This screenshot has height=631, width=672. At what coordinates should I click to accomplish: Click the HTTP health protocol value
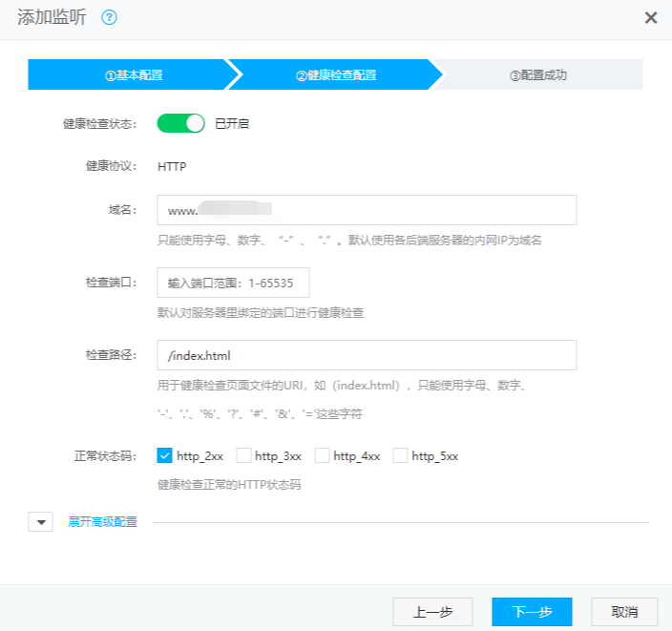172,166
